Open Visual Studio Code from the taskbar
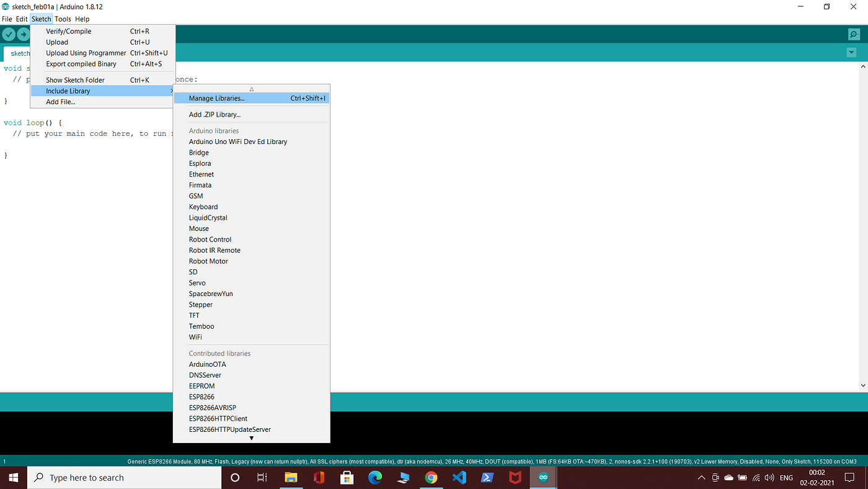The width and height of the screenshot is (868, 489). pos(459,477)
